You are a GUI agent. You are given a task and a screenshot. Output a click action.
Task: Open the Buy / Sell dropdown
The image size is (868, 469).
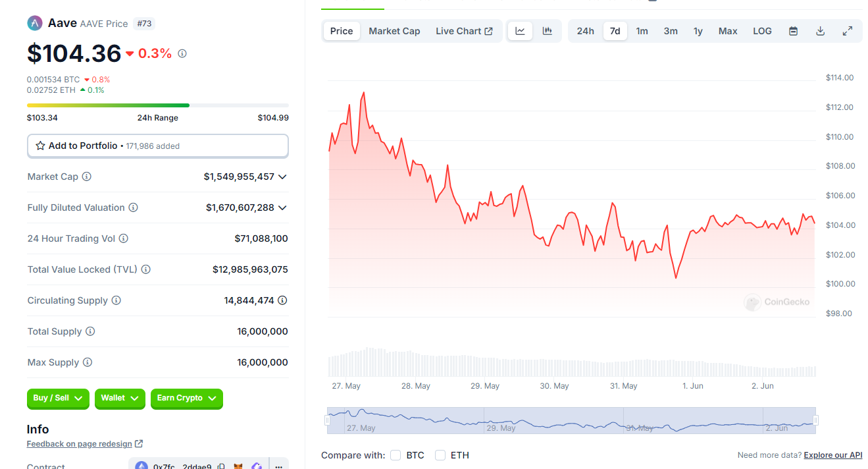(x=58, y=399)
